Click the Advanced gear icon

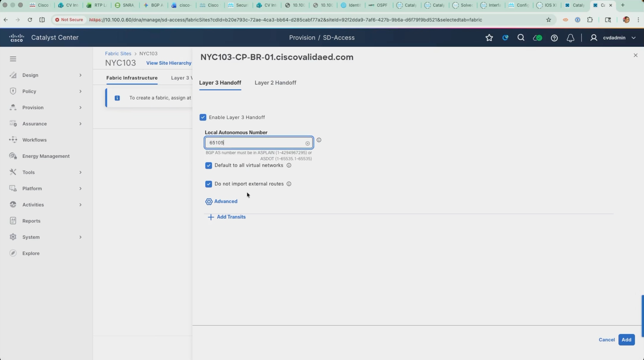tap(209, 202)
